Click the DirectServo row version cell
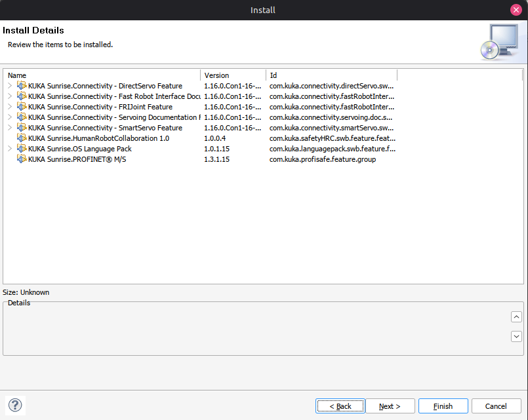Image resolution: width=528 pixels, height=420 pixels. [232, 86]
